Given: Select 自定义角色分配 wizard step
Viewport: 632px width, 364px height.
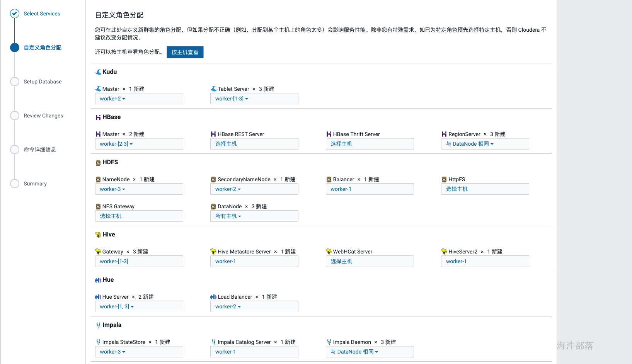Looking at the screenshot, I should tap(43, 48).
